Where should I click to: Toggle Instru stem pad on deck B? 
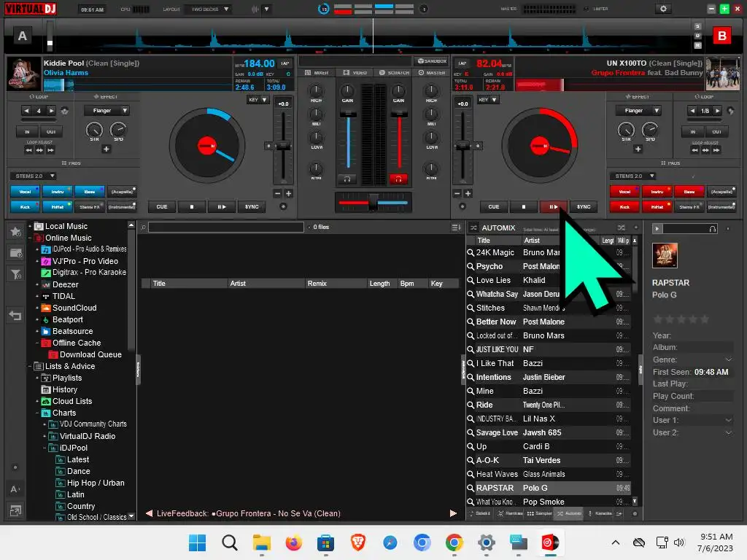657,192
